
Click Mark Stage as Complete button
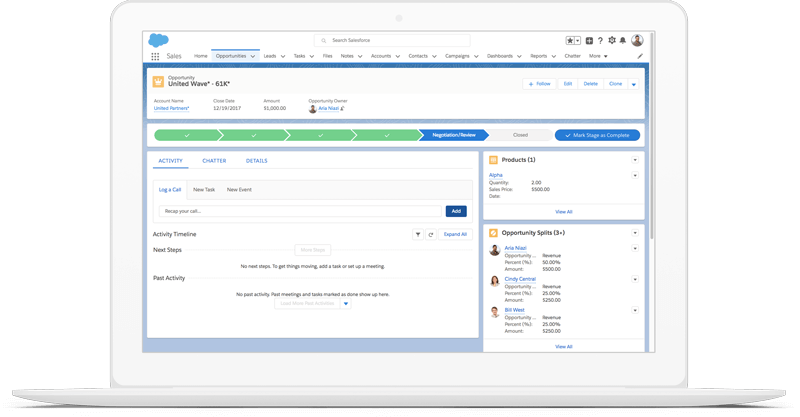click(597, 134)
